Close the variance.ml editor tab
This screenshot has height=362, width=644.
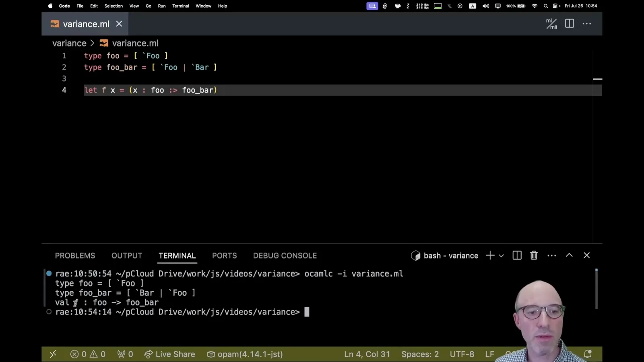[119, 24]
